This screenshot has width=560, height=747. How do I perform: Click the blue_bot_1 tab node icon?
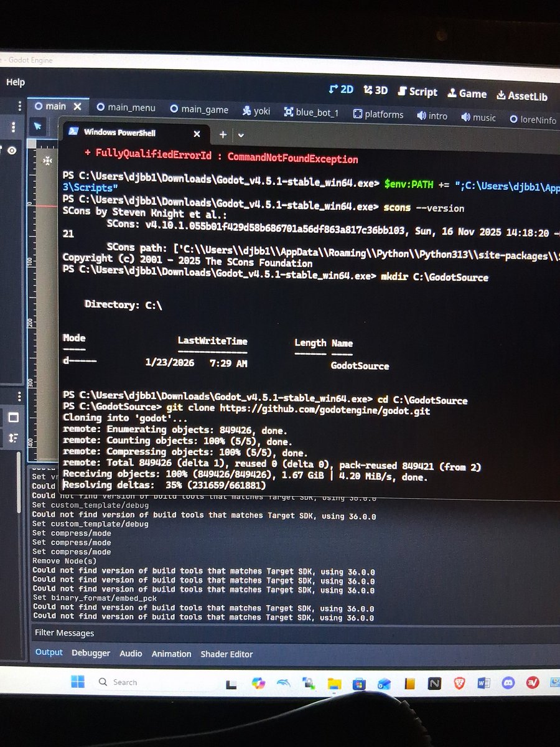tap(289, 112)
